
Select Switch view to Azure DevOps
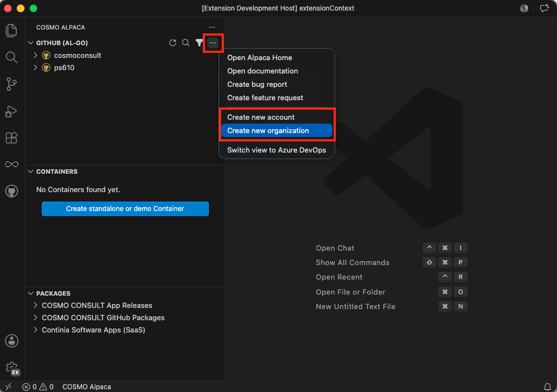277,150
